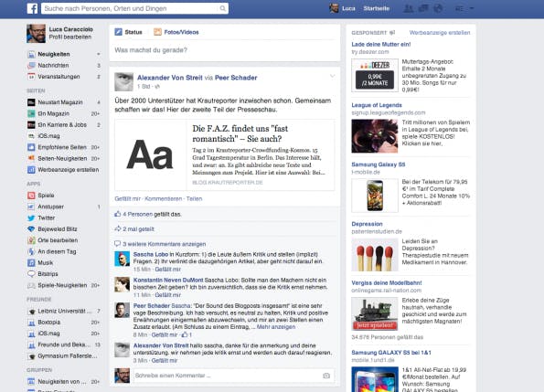Image resolution: width=544 pixels, height=392 pixels.
Task: Click Profil bearbeiten link
Action: (70, 37)
